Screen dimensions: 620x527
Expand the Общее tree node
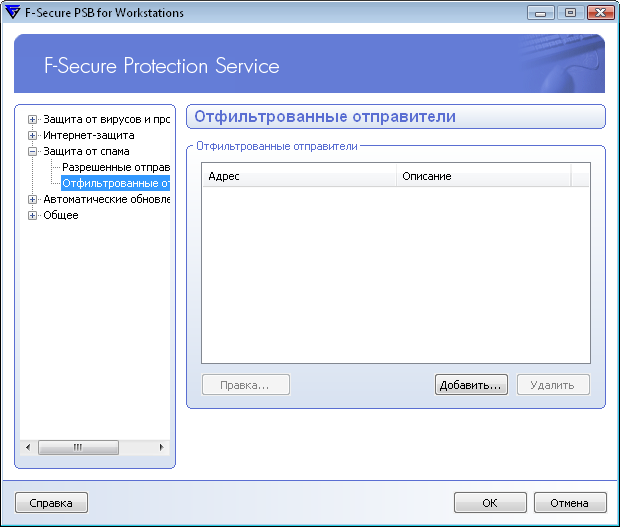pos(32,215)
